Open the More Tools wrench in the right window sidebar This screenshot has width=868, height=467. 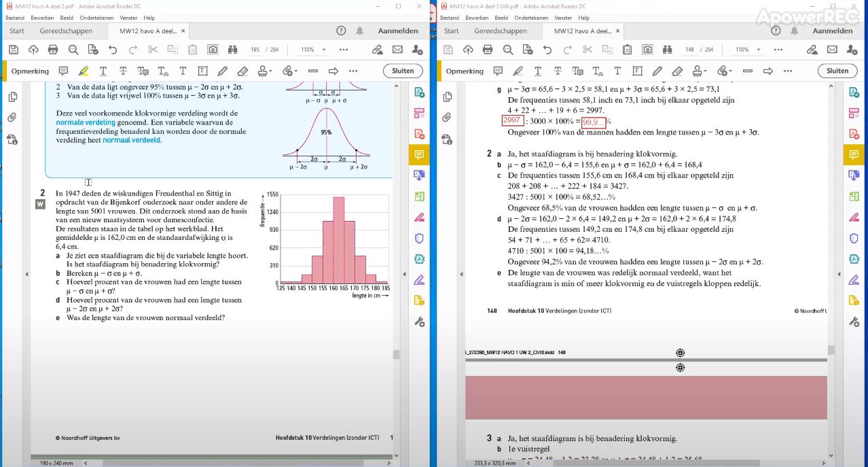[854, 322]
